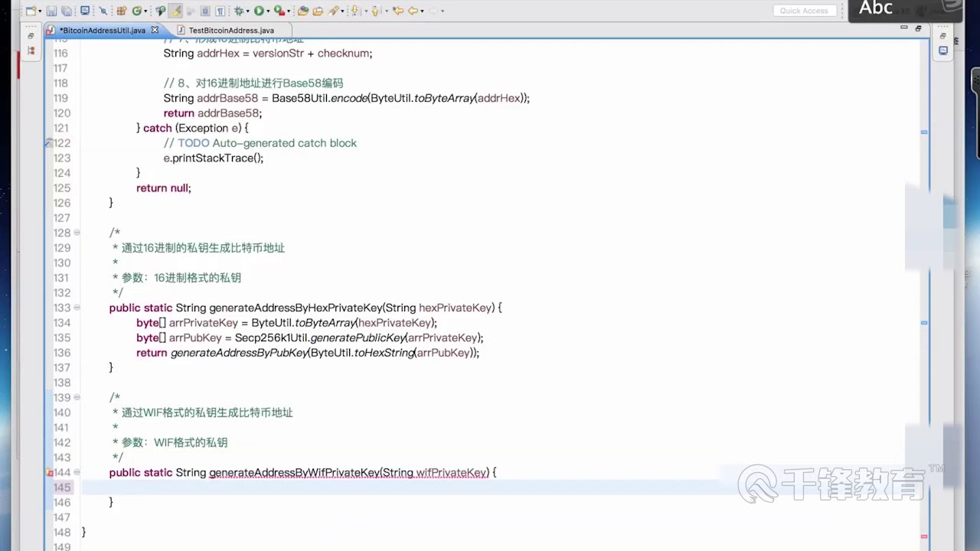Click the Save All toolbar icon
This screenshot has height=551, width=980.
(x=67, y=11)
